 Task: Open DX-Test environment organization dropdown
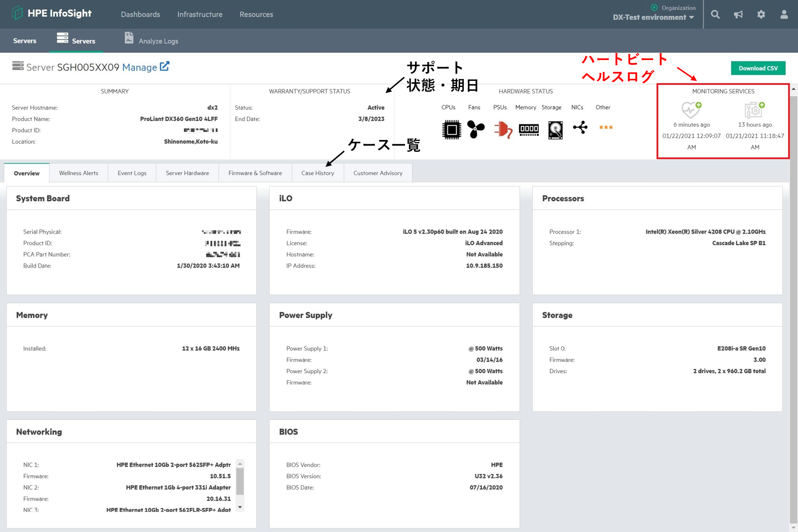tap(653, 17)
